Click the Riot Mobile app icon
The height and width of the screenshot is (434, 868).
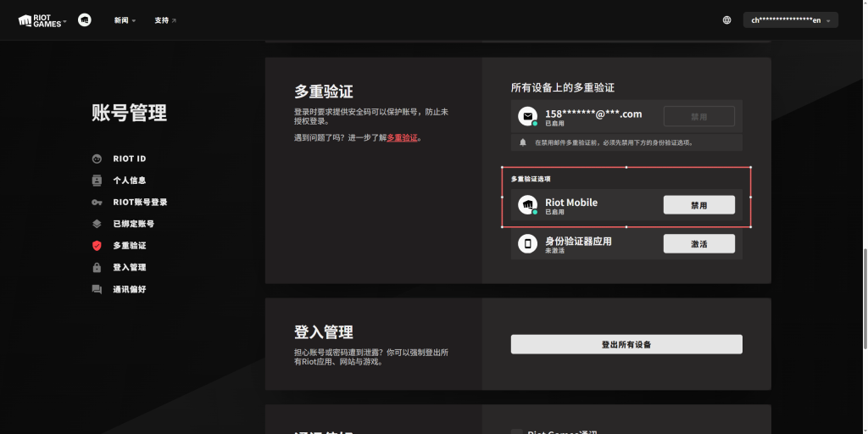(x=528, y=206)
